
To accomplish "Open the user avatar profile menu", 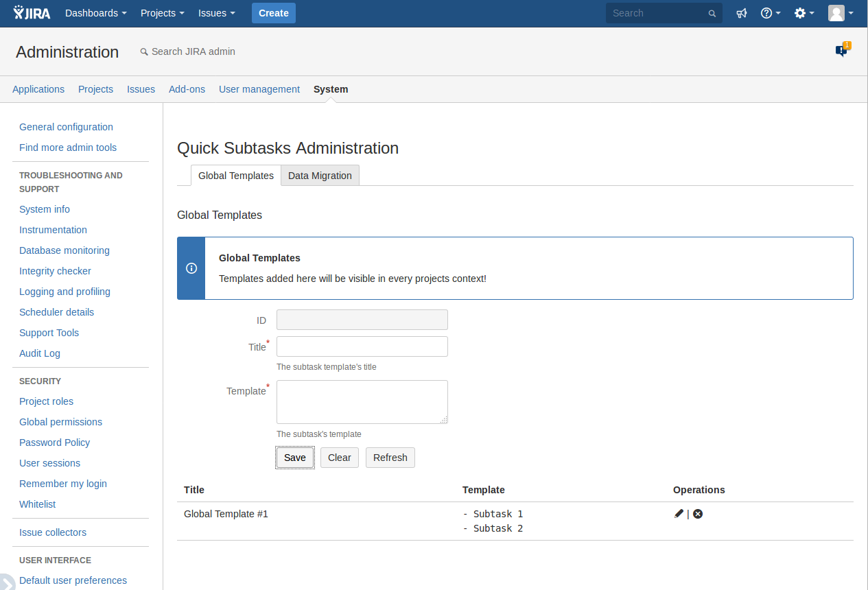I will pos(841,13).
